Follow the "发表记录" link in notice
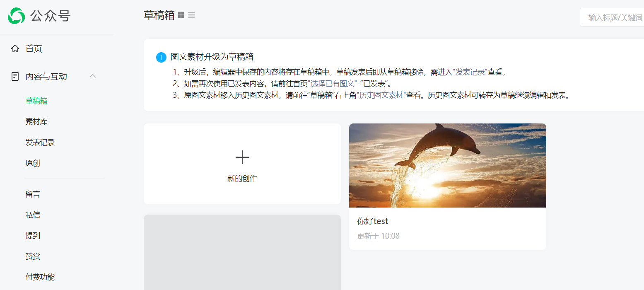 tap(470, 72)
